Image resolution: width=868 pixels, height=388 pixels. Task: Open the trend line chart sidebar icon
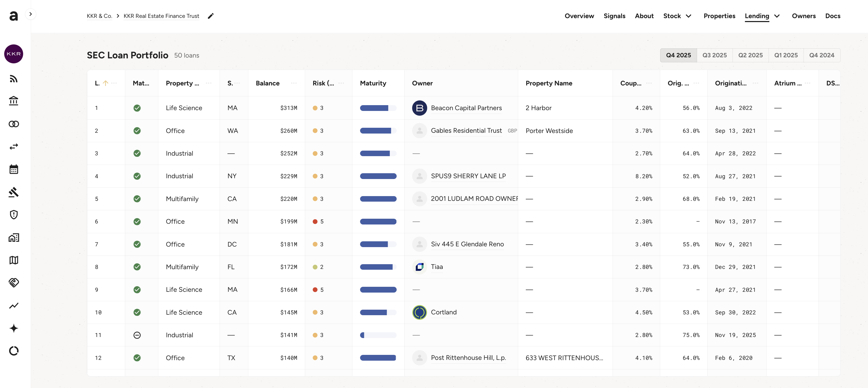[x=13, y=305]
